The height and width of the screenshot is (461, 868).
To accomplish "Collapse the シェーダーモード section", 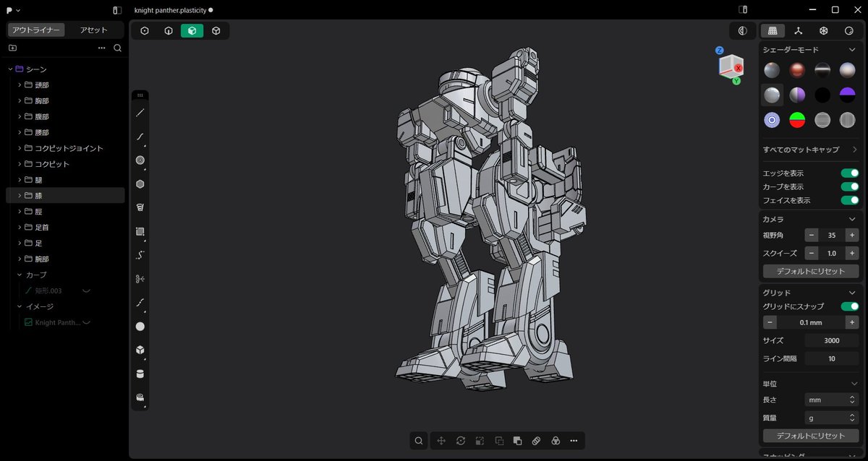I will tap(852, 50).
